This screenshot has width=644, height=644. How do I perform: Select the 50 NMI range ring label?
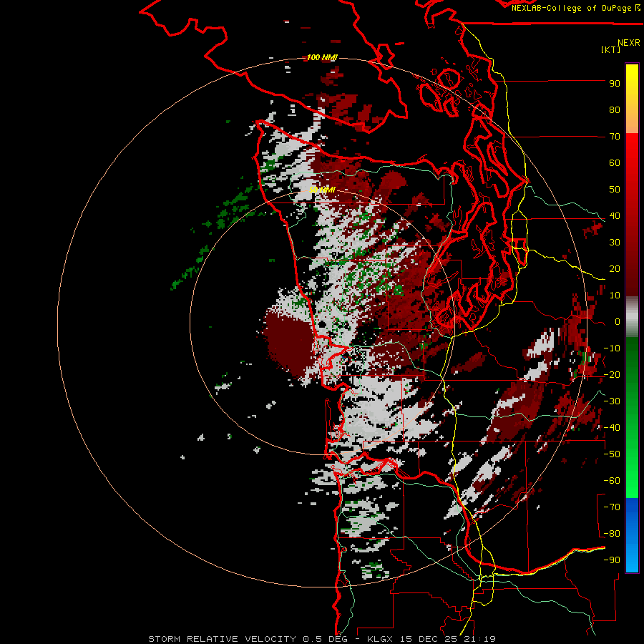pyautogui.click(x=322, y=190)
